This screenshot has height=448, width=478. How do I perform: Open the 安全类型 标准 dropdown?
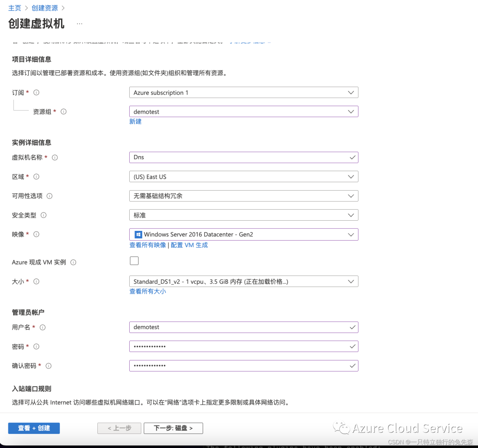click(x=243, y=215)
